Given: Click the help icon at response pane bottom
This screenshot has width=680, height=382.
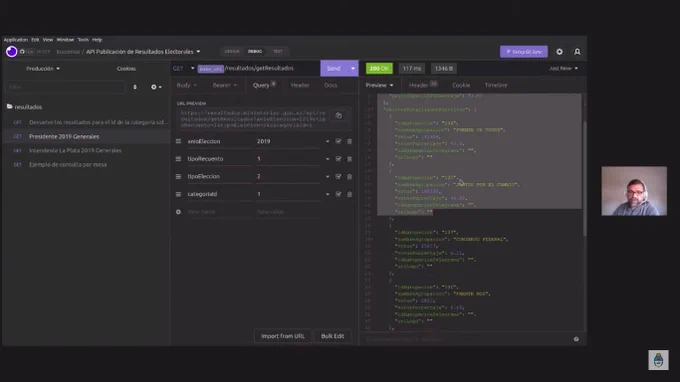Looking at the screenshot, I should pyautogui.click(x=576, y=339).
